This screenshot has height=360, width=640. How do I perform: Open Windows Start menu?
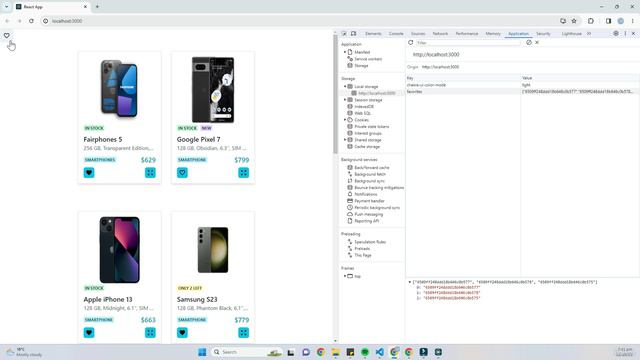(202, 352)
